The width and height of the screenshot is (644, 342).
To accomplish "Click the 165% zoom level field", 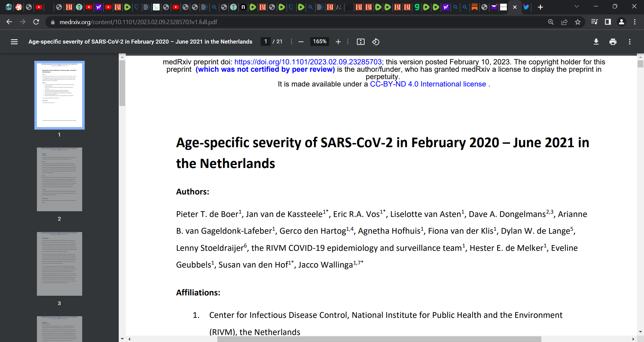I will (x=320, y=42).
